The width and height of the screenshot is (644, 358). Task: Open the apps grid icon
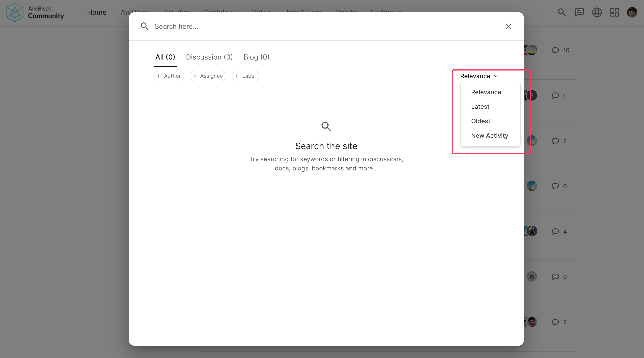tap(614, 12)
